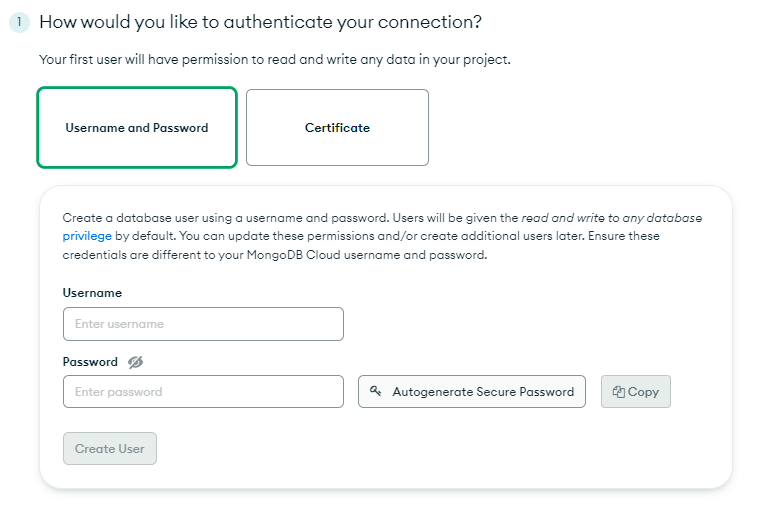Click the Username field label

[92, 293]
